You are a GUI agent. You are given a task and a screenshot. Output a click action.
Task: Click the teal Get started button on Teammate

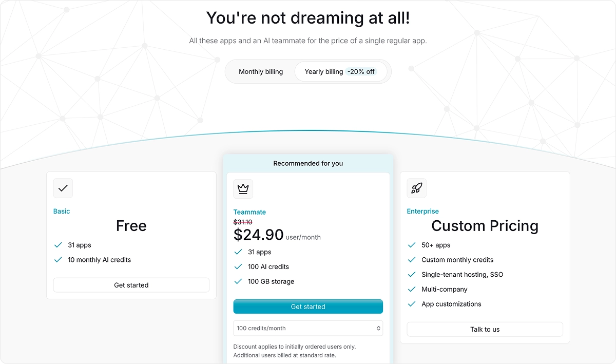pyautogui.click(x=308, y=306)
